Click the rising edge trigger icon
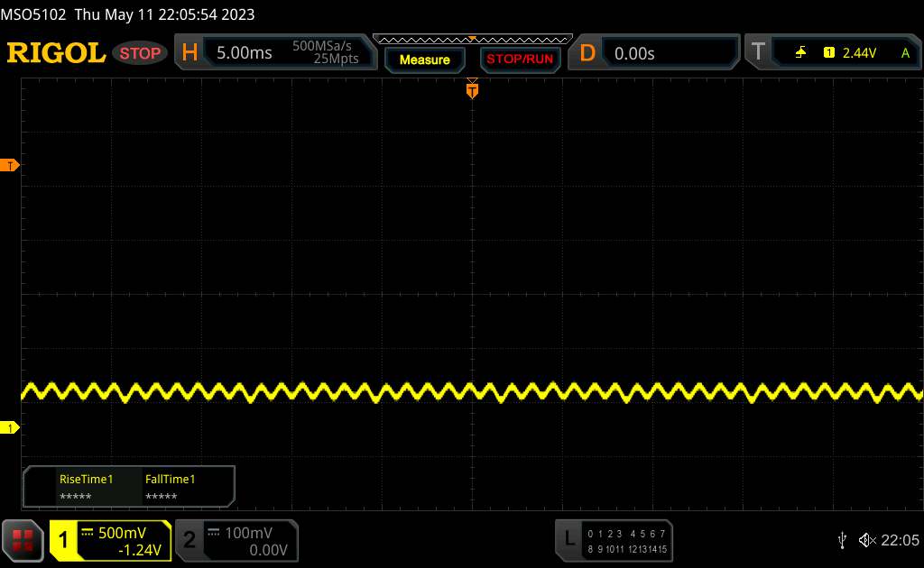This screenshot has width=924, height=568. pyautogui.click(x=800, y=53)
